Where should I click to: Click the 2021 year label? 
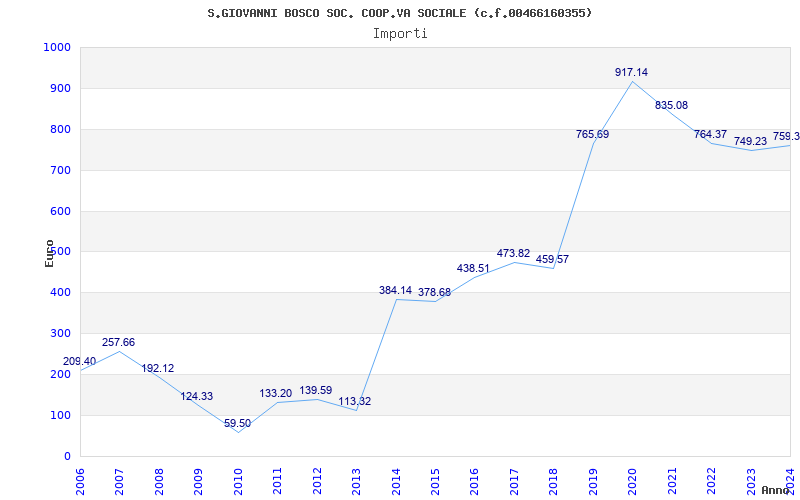tap(672, 481)
